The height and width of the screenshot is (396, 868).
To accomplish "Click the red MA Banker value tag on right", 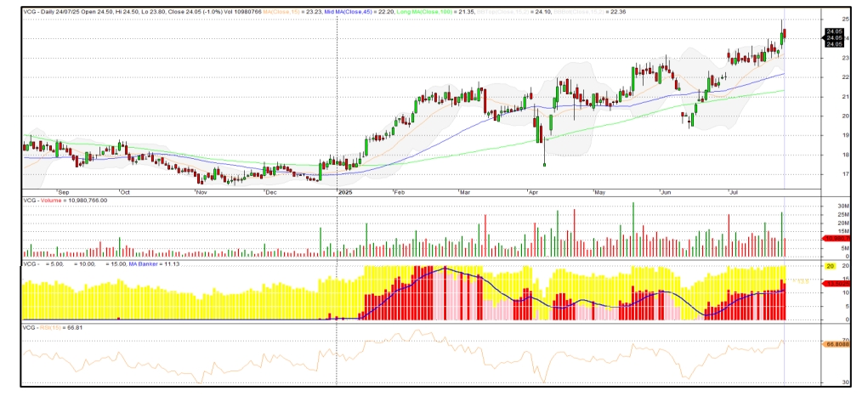I will pos(834,284).
